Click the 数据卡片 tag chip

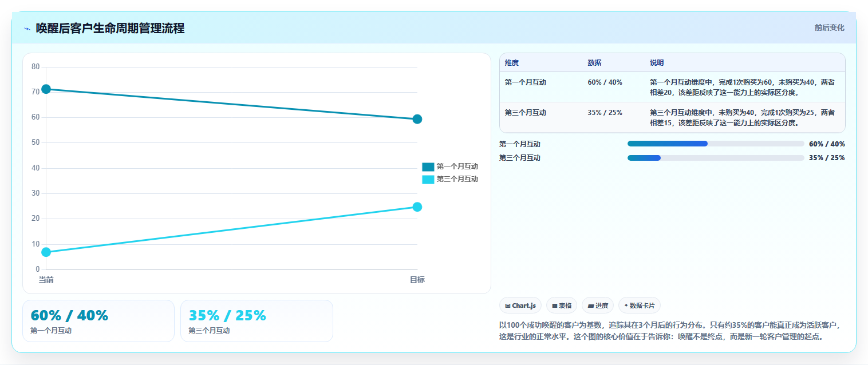coord(640,306)
